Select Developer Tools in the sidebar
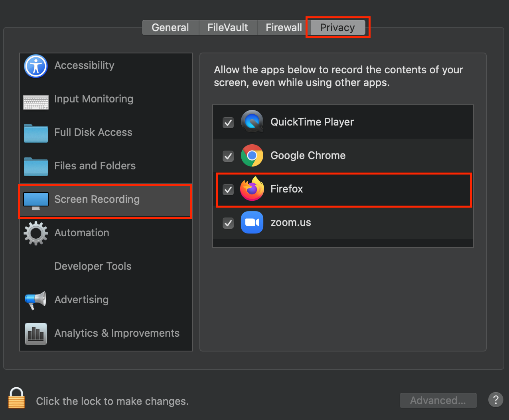 tap(93, 266)
